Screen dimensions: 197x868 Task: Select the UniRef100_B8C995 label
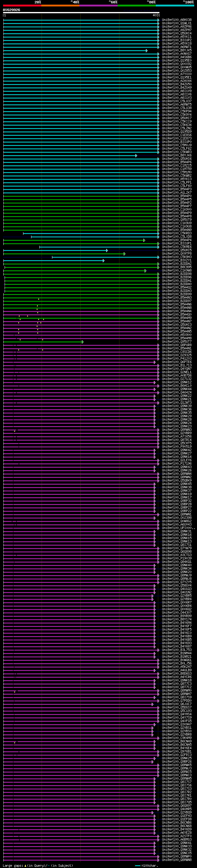point(176,267)
